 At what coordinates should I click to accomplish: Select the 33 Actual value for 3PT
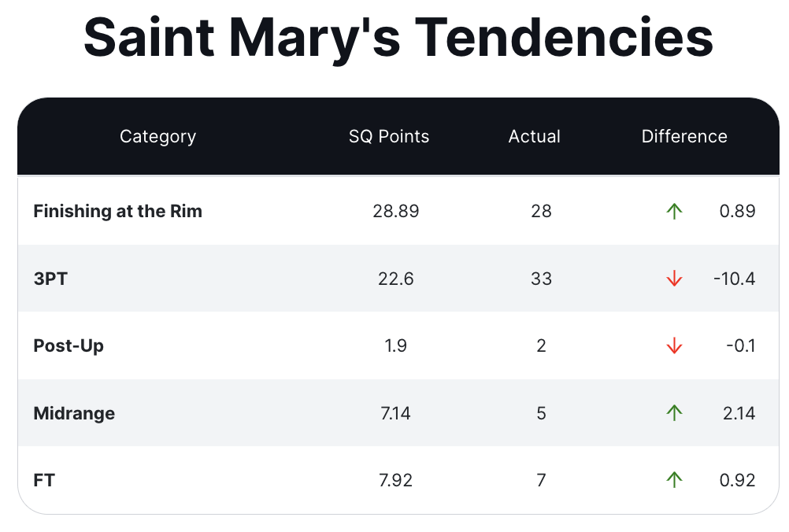point(541,279)
